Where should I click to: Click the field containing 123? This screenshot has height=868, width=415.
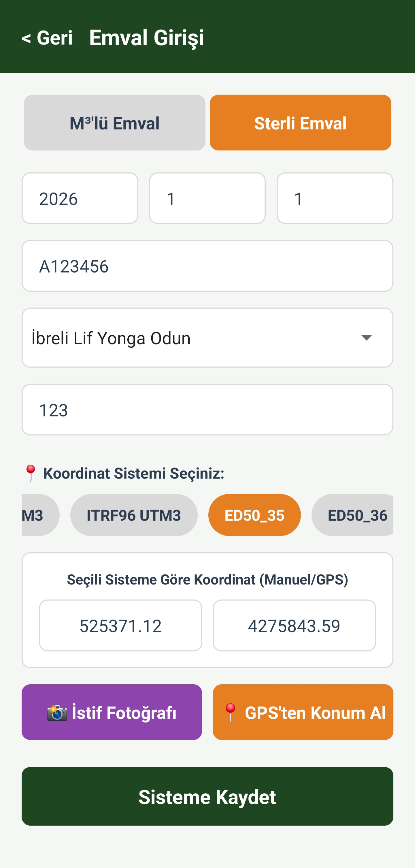click(x=207, y=410)
